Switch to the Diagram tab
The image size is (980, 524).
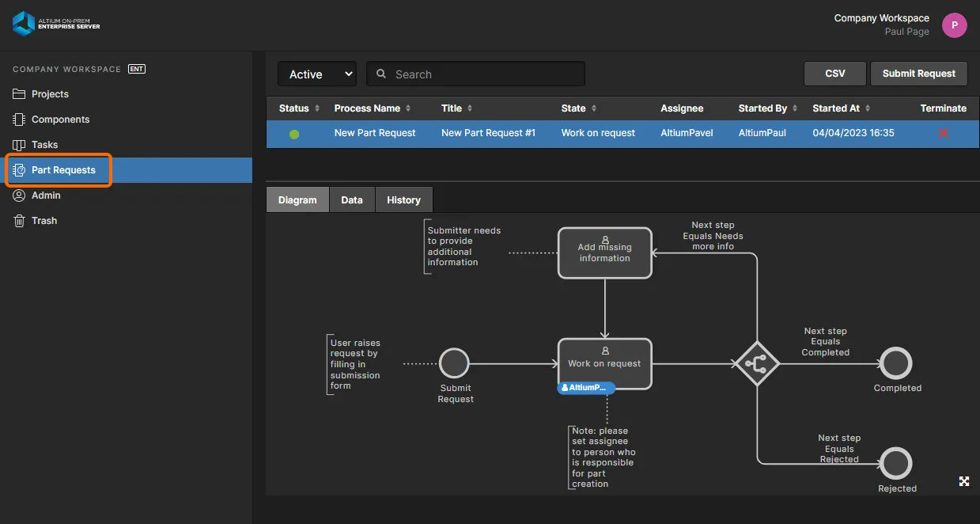coord(297,200)
